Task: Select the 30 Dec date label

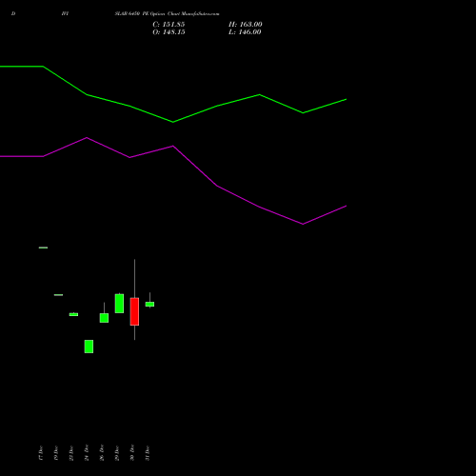Action: point(132,453)
